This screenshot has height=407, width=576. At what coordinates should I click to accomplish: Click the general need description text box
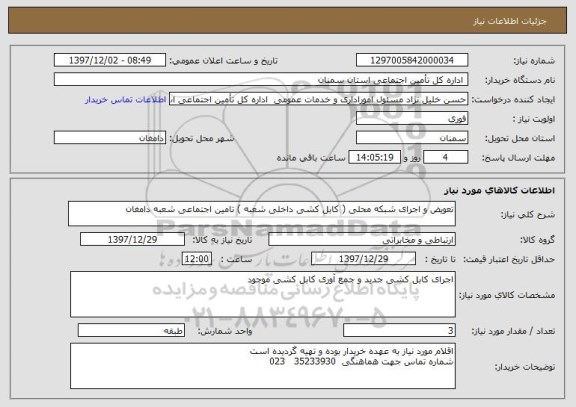262,214
